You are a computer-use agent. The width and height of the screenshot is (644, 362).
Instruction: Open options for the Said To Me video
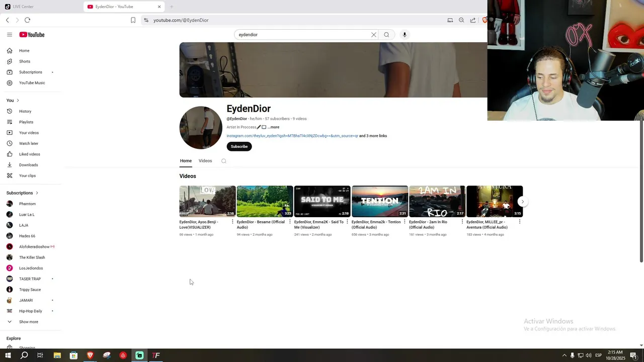tap(347, 222)
